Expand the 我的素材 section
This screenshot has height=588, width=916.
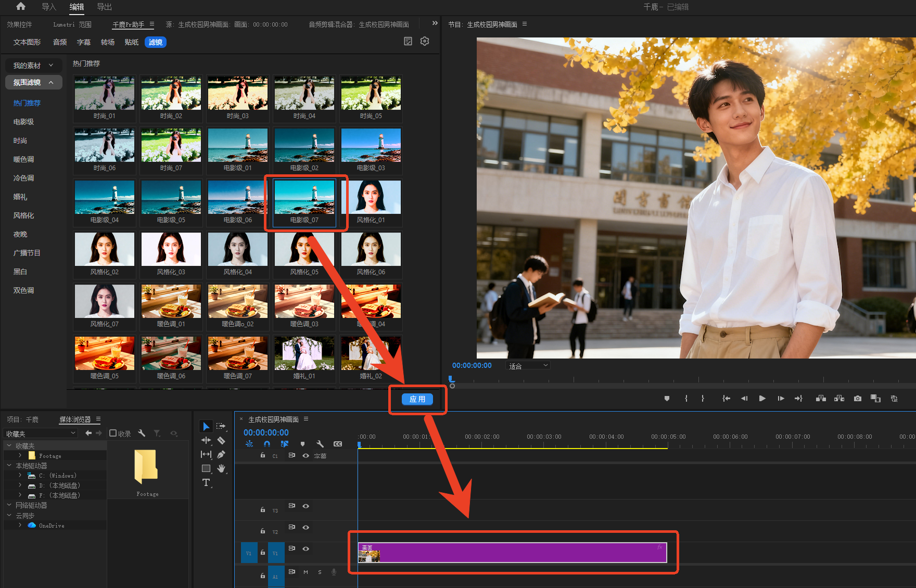click(x=33, y=66)
